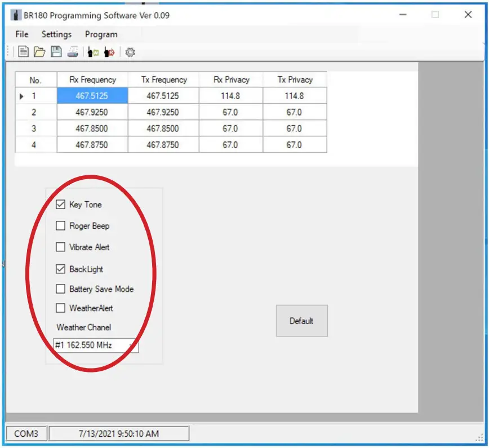Select Tx Frequency 467.8750 in row 4
489x448 pixels.
click(x=163, y=144)
